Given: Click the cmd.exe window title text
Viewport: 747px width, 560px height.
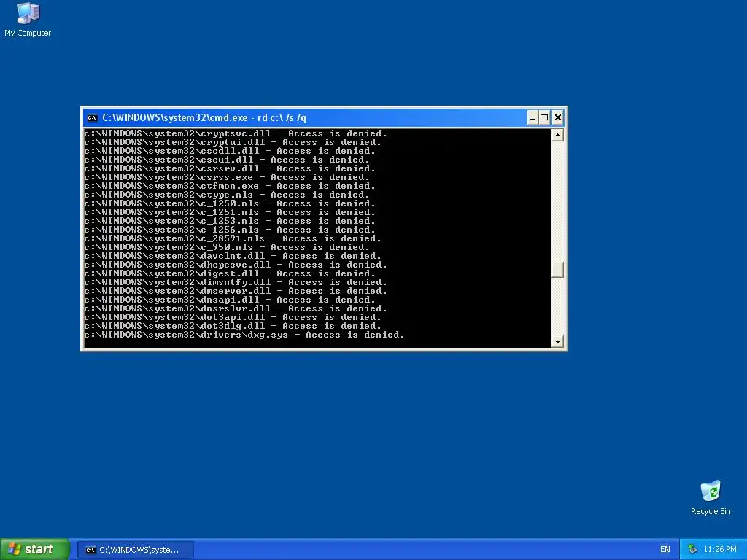Looking at the screenshot, I should point(204,117).
